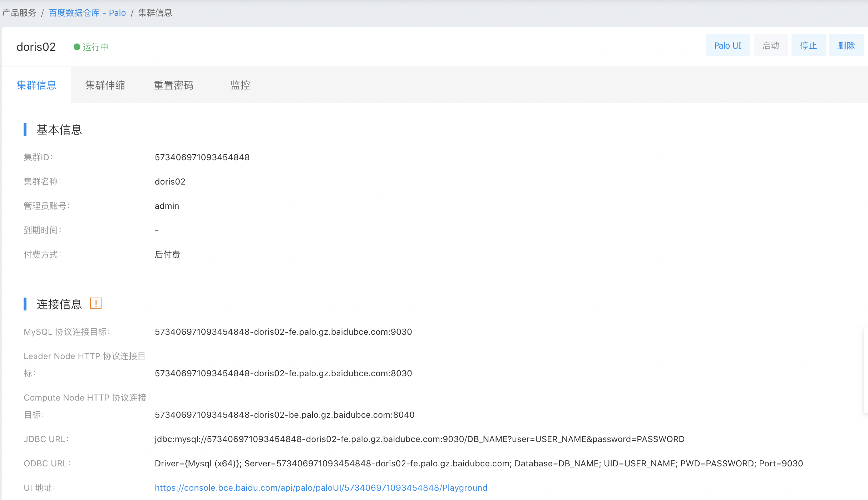Switch to the 集群信息 tab

tap(36, 85)
